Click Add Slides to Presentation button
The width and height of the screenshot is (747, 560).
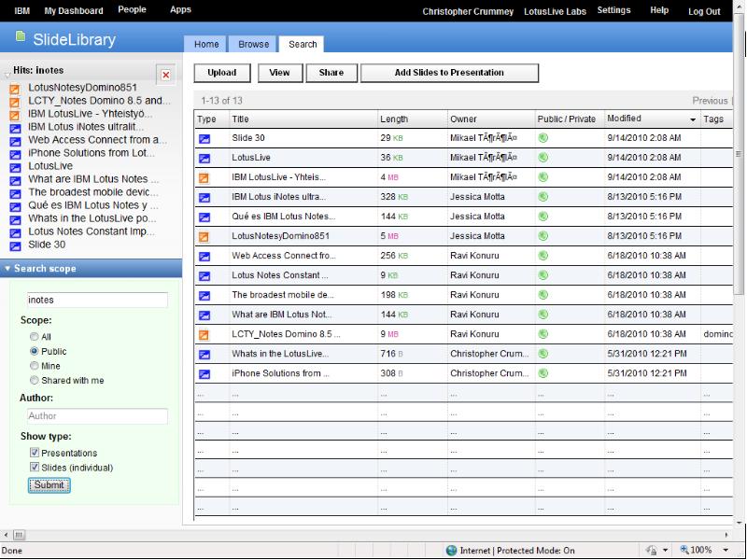click(449, 73)
